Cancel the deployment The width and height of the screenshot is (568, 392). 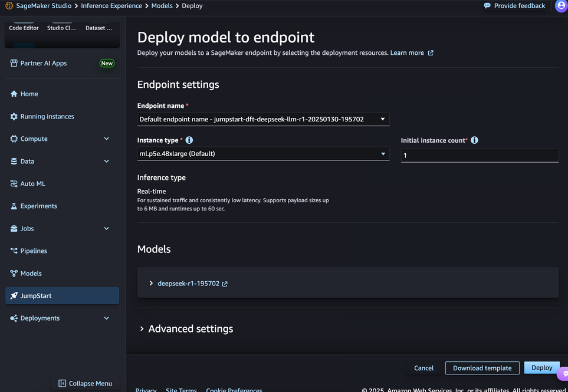423,368
